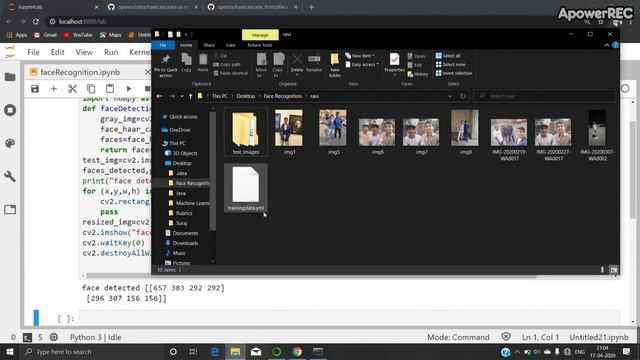Screen dimensions: 640x360
Task: Click the Explorer search box
Action: 545,96
